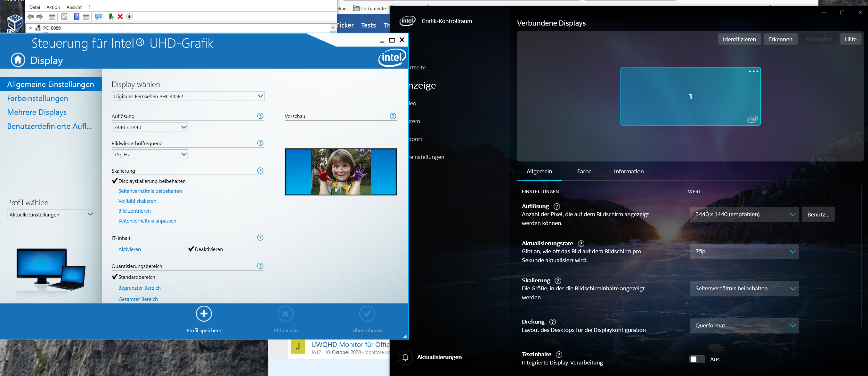Toggle the Textinhalte switch
Image resolution: width=868 pixels, height=376 pixels.
coord(697,359)
